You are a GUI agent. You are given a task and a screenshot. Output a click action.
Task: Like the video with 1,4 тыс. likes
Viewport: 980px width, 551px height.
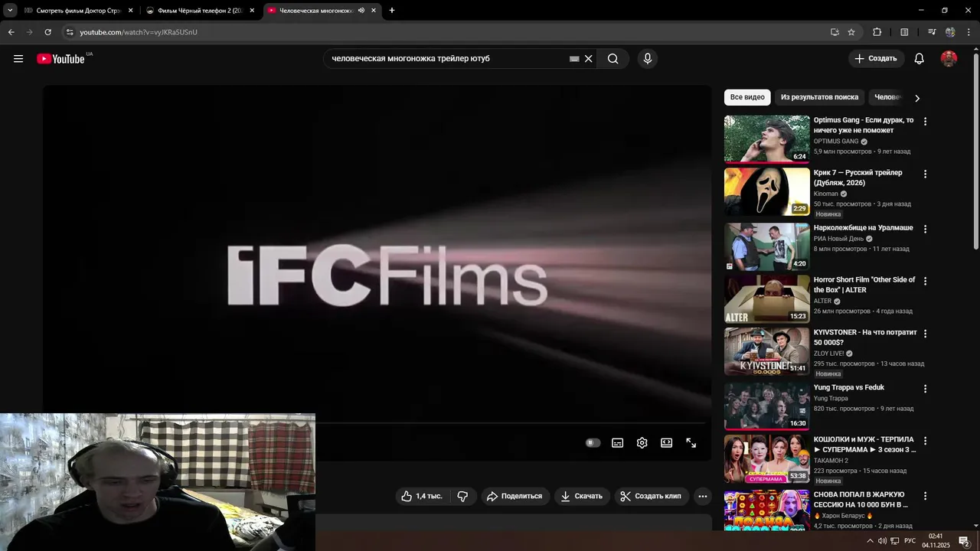pyautogui.click(x=422, y=496)
